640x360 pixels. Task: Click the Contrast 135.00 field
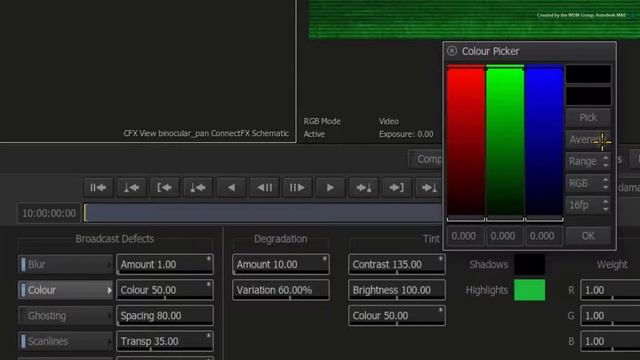[397, 264]
